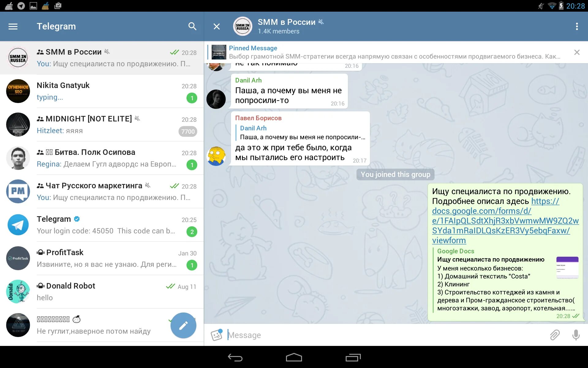The image size is (588, 368).
Task: Toggle mute on MIDNIGHT [NOT ELITE] group
Action: click(x=138, y=119)
